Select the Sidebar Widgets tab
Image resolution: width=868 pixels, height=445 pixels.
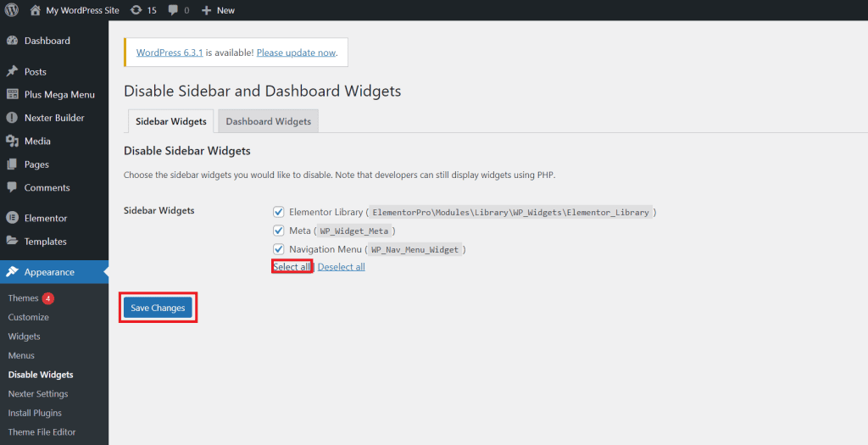[171, 121]
